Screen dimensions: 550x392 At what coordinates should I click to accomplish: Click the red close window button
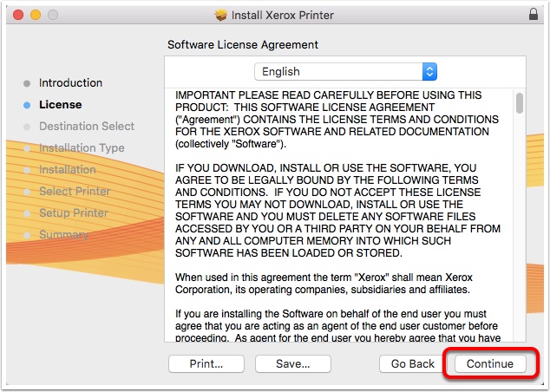pyautogui.click(x=18, y=15)
